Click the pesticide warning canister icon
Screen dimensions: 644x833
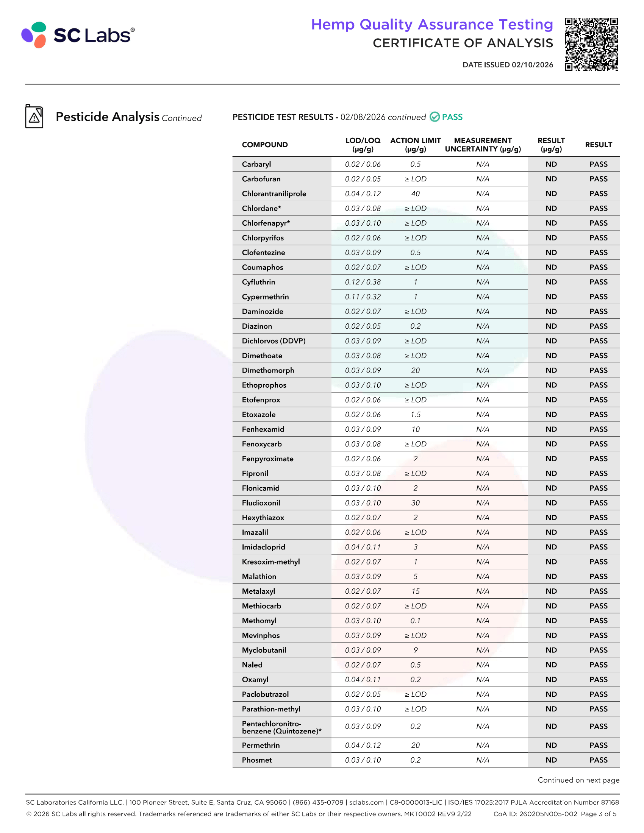click(x=34, y=116)
